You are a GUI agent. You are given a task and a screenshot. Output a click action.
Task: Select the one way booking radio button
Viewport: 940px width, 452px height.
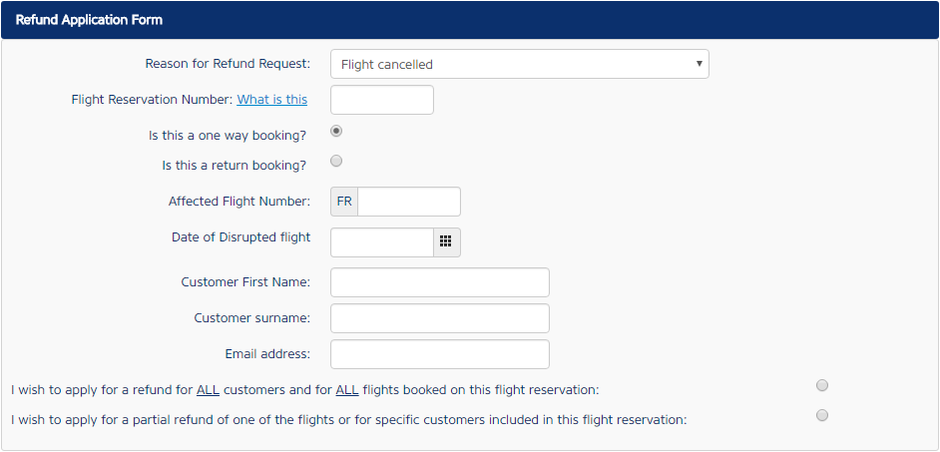(336, 131)
